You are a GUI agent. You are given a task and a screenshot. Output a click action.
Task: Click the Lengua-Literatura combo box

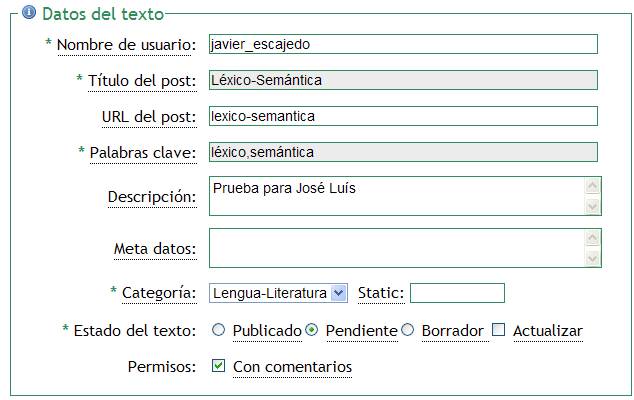pyautogui.click(x=278, y=293)
